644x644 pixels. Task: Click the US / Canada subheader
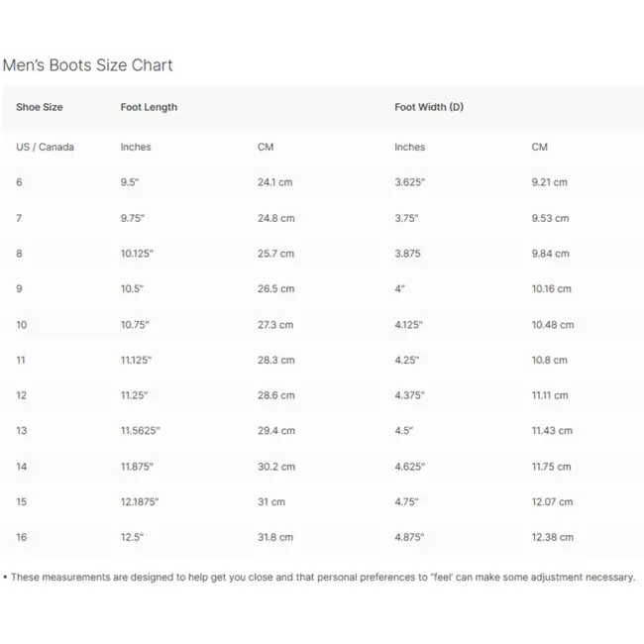[x=45, y=147]
